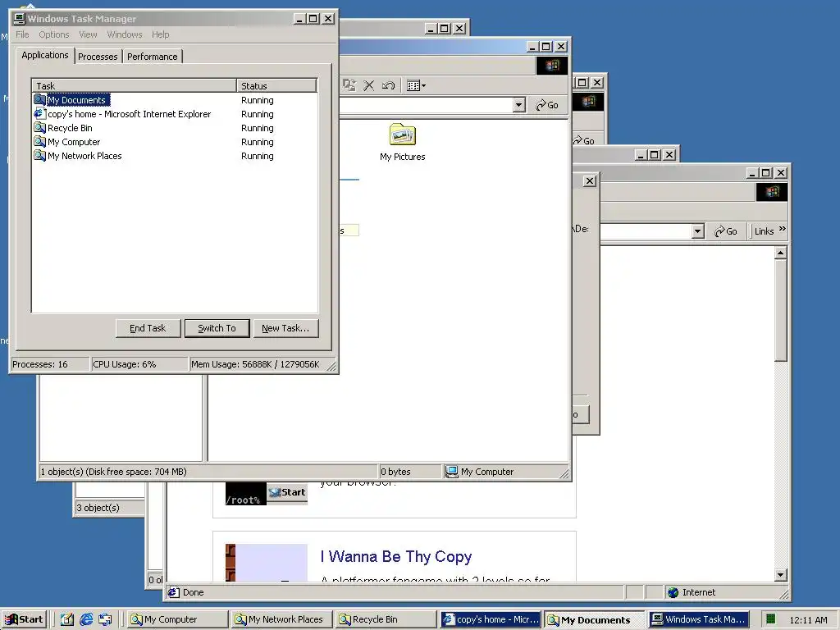Click the Copy To folder toolbar icon

click(x=349, y=85)
